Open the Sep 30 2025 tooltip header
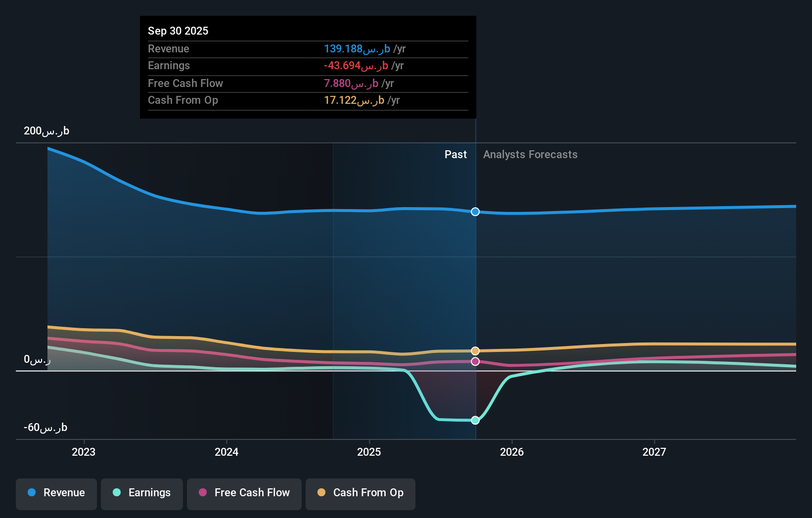This screenshot has width=812, height=518. tap(178, 31)
